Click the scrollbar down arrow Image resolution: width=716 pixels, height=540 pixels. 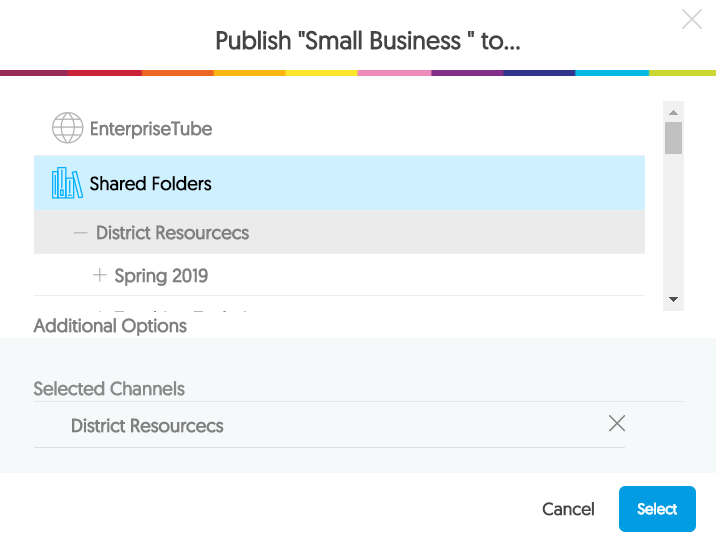pos(674,299)
